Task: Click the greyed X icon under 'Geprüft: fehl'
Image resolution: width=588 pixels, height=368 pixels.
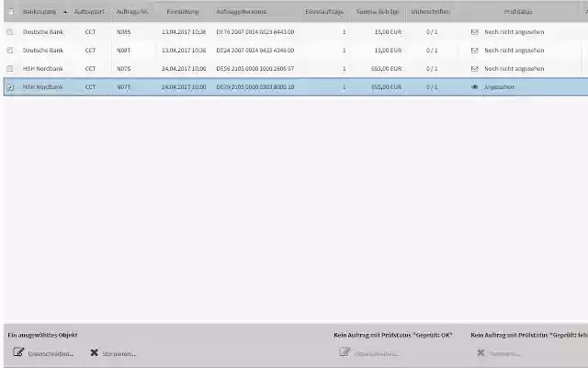Action: [481, 352]
